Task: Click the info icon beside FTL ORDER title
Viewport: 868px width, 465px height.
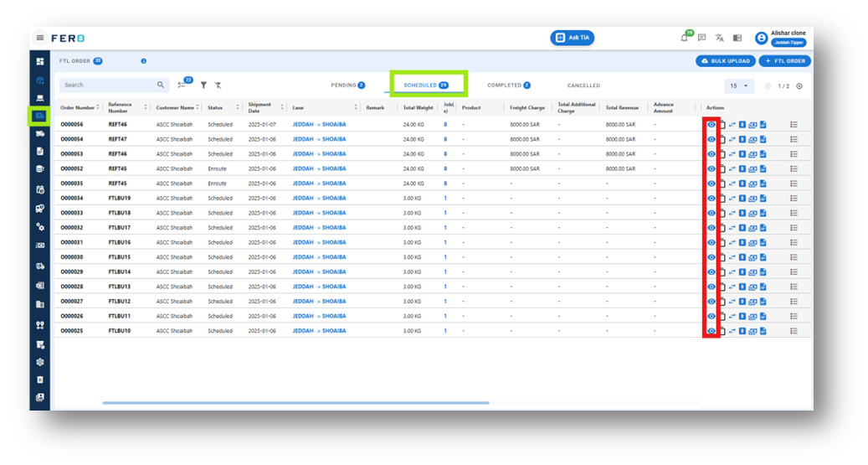Action: tap(143, 61)
